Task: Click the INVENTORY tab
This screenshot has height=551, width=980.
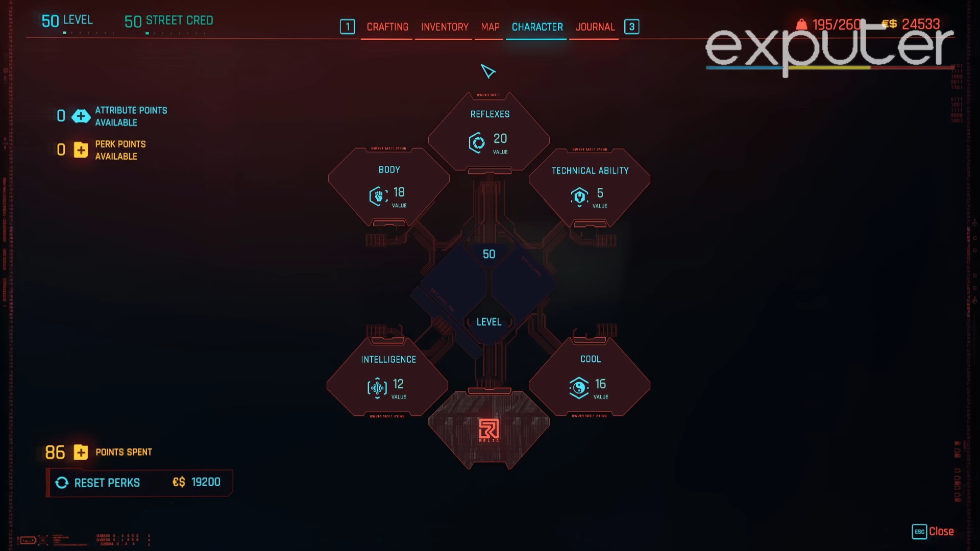Action: 445,26
